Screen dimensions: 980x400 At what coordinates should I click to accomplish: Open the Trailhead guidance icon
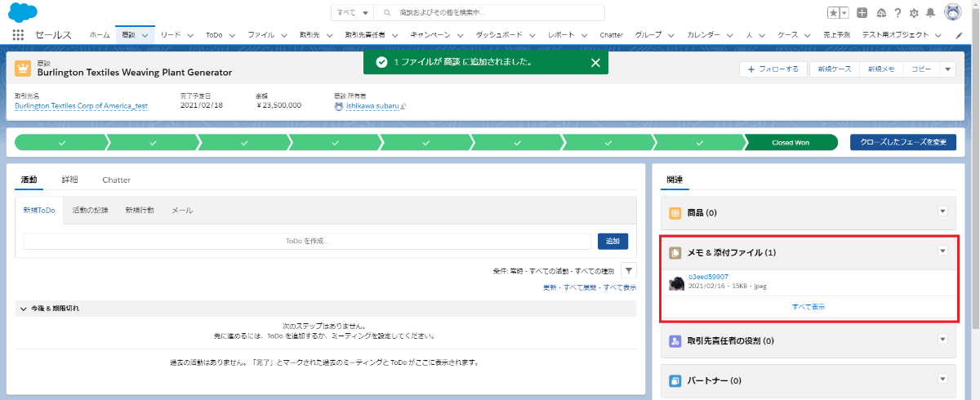point(881,12)
